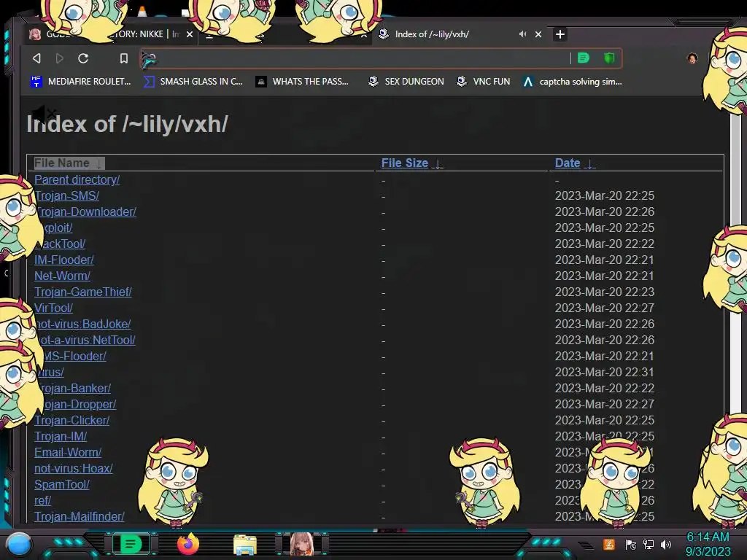Open the green chat icon in address bar
The width and height of the screenshot is (747, 560).
click(584, 58)
